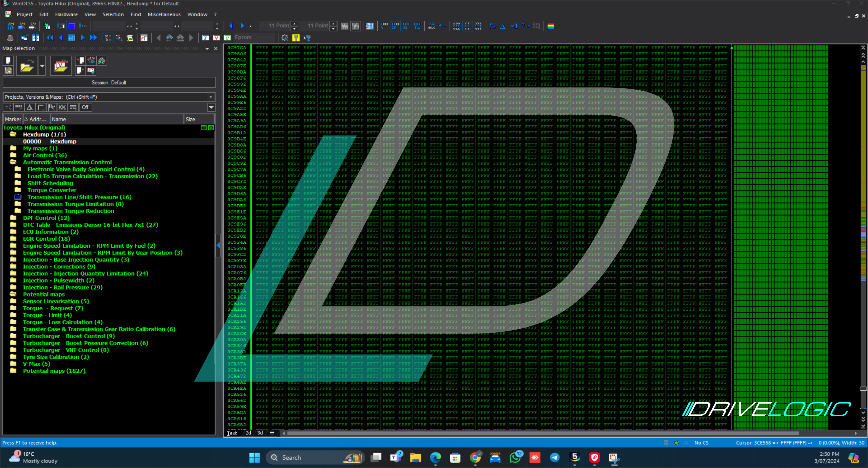Click new blank project icon
Screen dimensions: 868x468
[8, 61]
